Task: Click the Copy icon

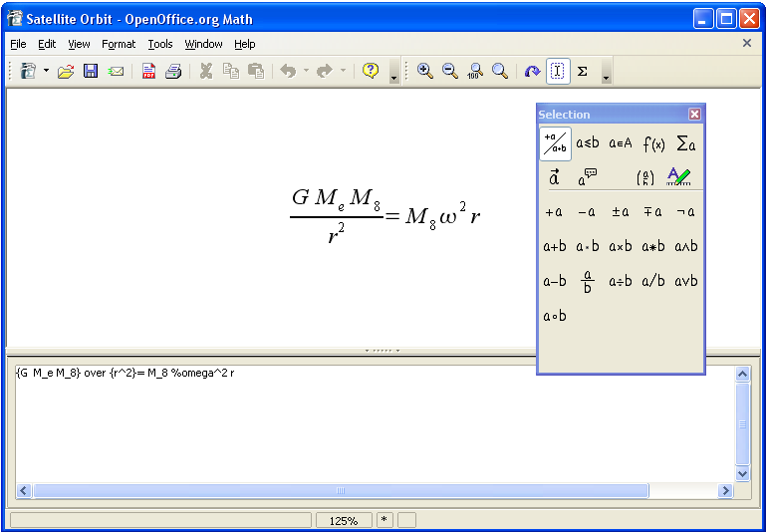Action: pos(231,72)
